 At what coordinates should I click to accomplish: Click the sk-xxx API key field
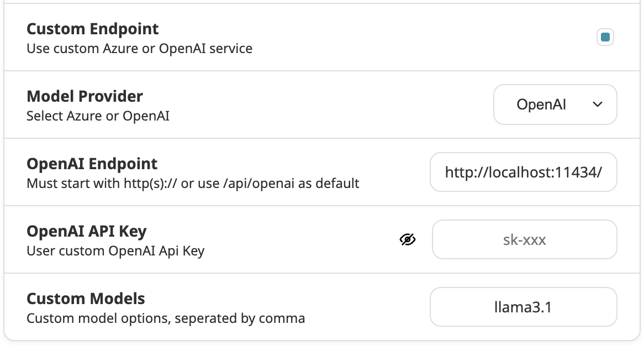tap(524, 239)
